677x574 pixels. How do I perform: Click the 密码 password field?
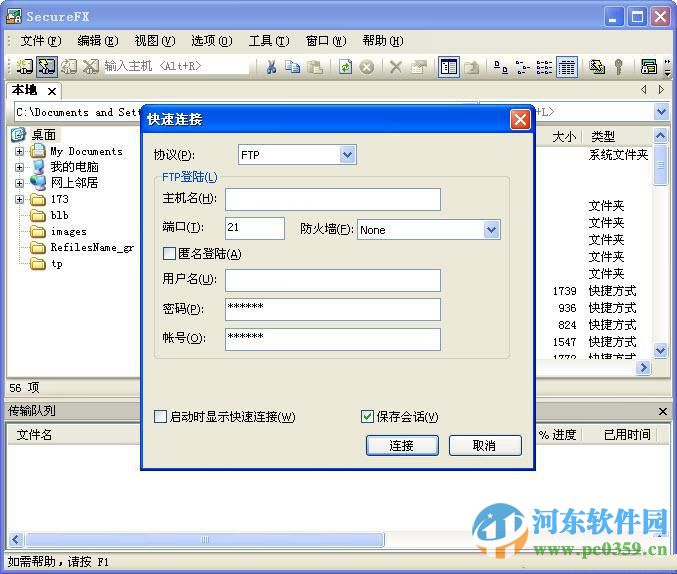click(x=332, y=309)
